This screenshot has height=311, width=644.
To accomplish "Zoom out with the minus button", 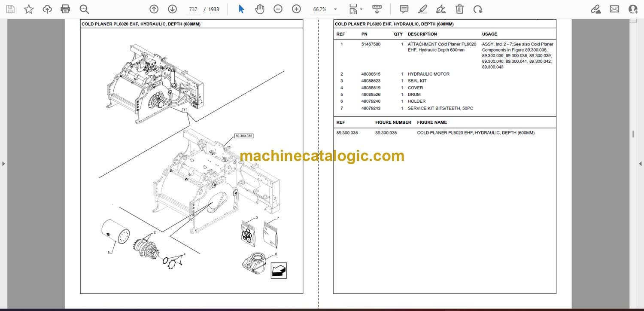I will [278, 9].
